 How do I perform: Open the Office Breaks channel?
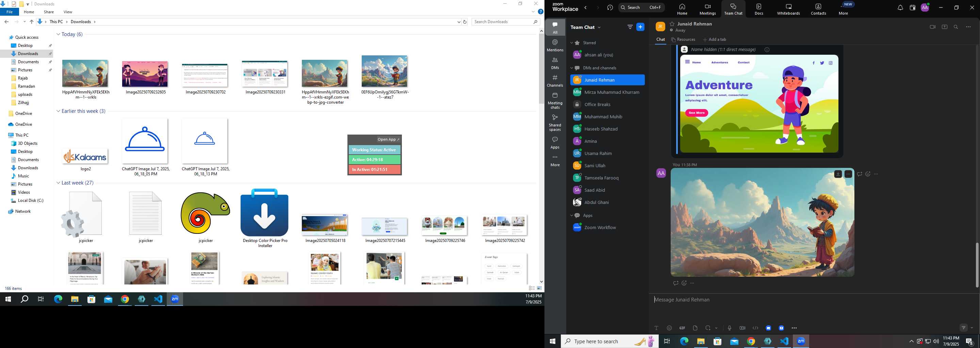click(x=607, y=104)
